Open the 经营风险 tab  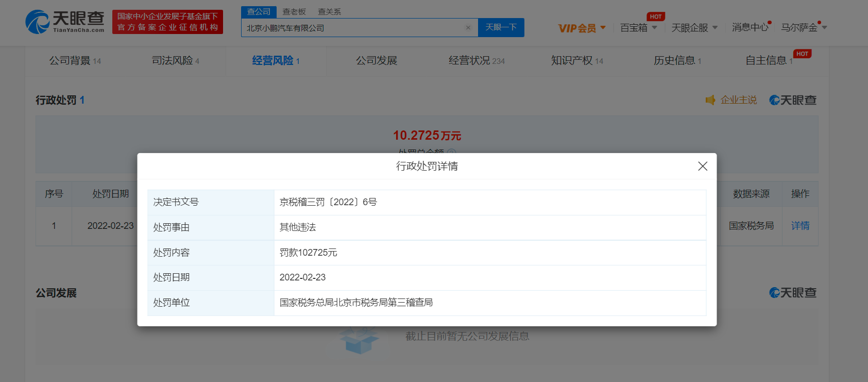click(x=276, y=61)
